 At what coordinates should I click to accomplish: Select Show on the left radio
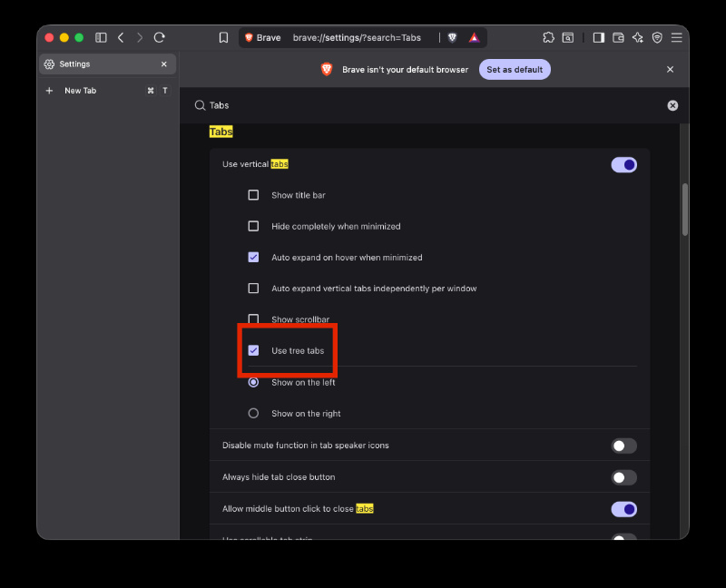[x=253, y=382]
